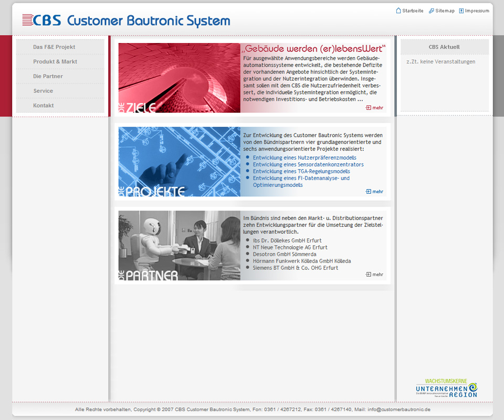Open the Das F&E Projekt menu item
The image size is (504, 420).
coord(60,47)
